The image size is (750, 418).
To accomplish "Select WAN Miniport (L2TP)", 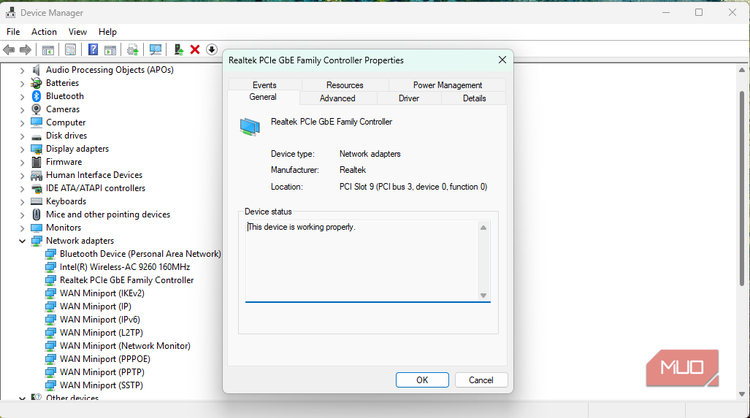I will 101,333.
